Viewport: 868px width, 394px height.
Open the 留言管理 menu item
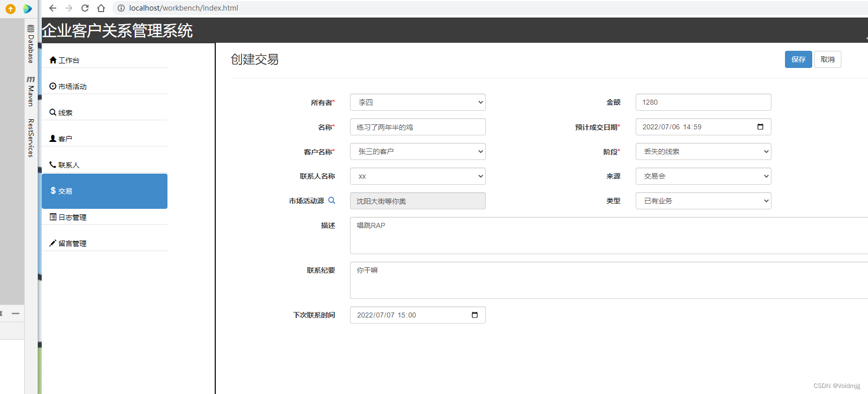[105, 243]
